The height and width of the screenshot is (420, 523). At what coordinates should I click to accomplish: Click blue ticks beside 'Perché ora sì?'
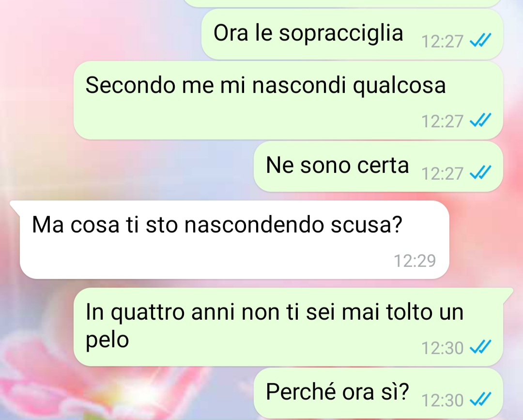point(480,399)
